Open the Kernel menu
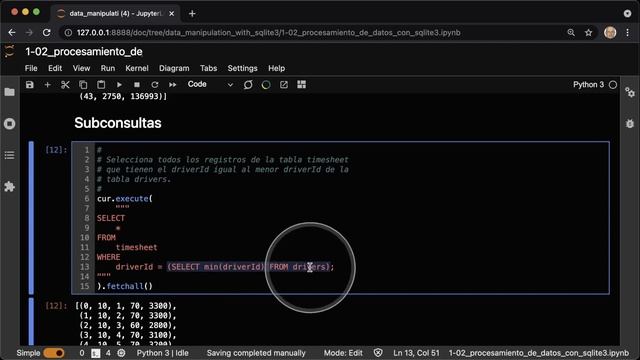 [137, 68]
